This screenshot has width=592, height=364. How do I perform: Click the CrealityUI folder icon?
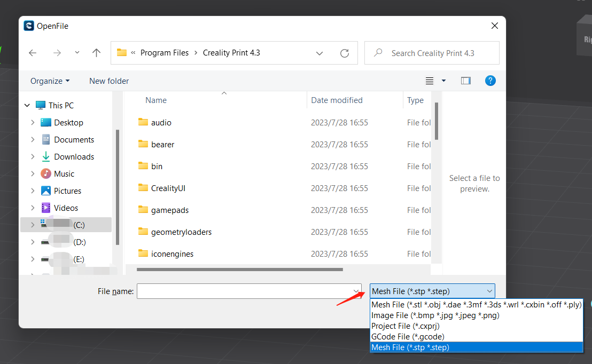(x=143, y=187)
